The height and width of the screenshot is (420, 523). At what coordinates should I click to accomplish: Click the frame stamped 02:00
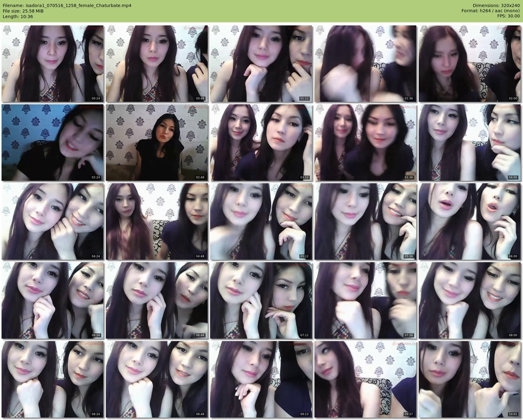click(x=470, y=64)
